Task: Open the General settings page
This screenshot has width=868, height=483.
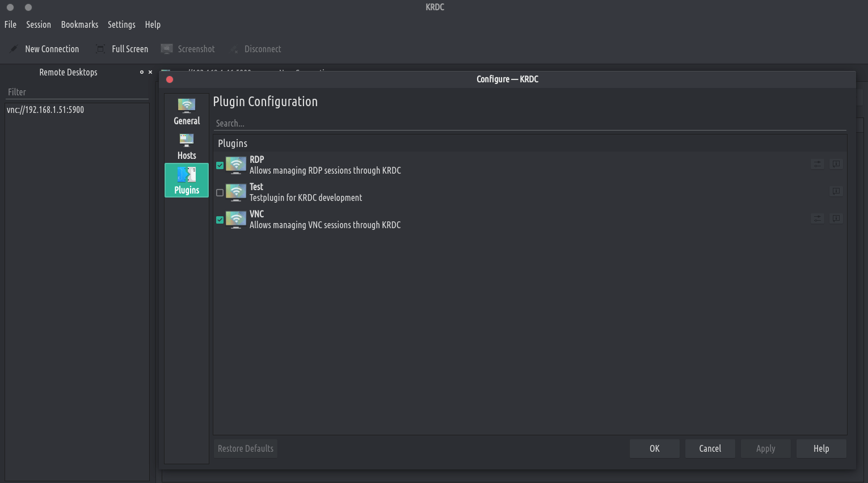Action: click(187, 112)
